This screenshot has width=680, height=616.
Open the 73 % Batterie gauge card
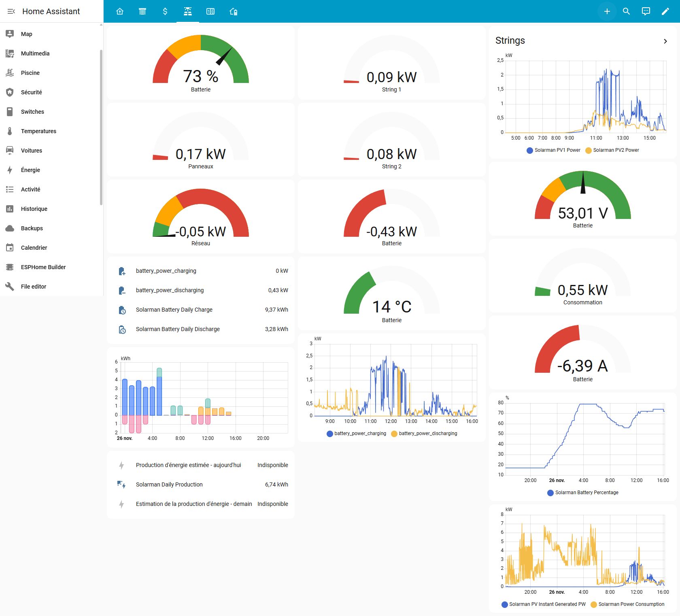(201, 63)
